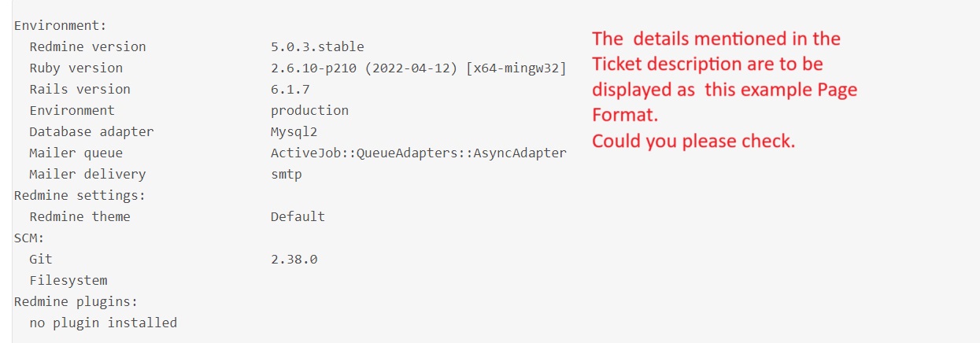Click the red 'Could you please check.' text
Screen dimensions: 980x343
click(x=693, y=142)
